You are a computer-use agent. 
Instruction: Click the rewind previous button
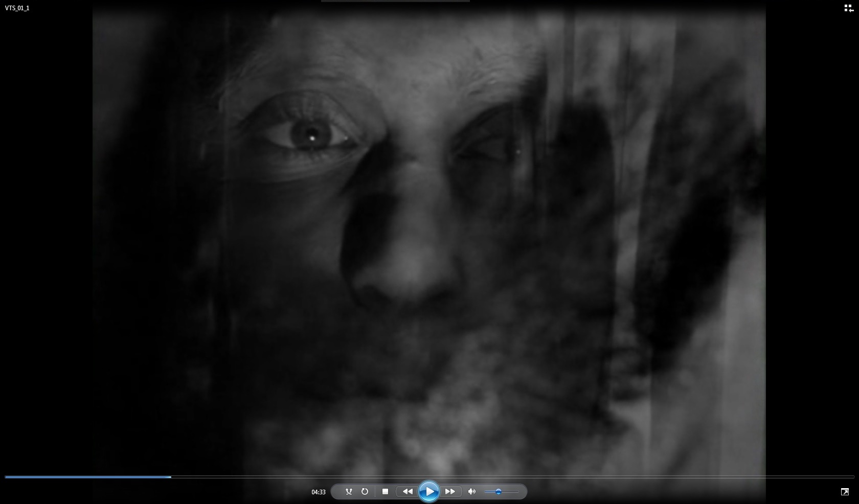coord(408,492)
